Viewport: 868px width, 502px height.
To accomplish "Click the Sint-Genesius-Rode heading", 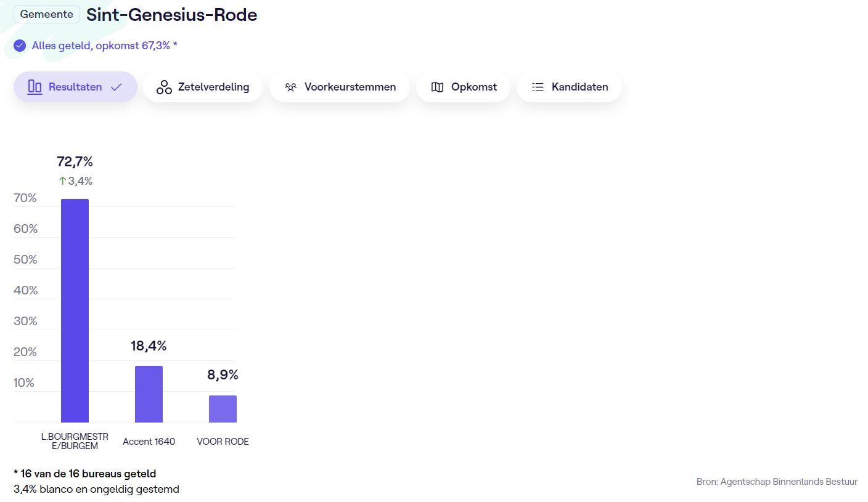I will (x=171, y=15).
